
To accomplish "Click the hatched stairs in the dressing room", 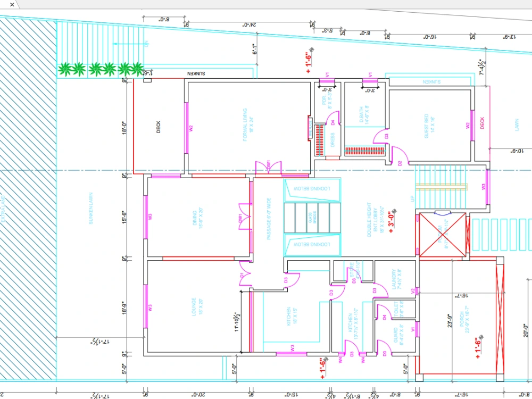I will coord(319,139).
